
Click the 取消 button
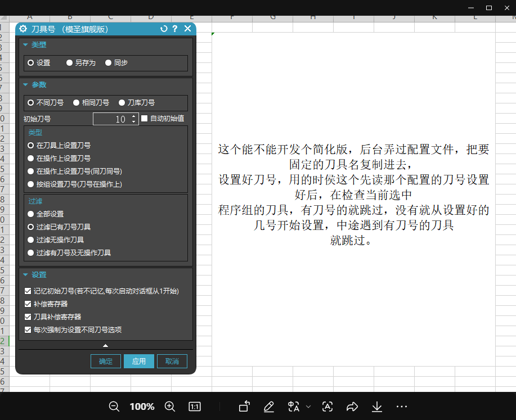172,361
